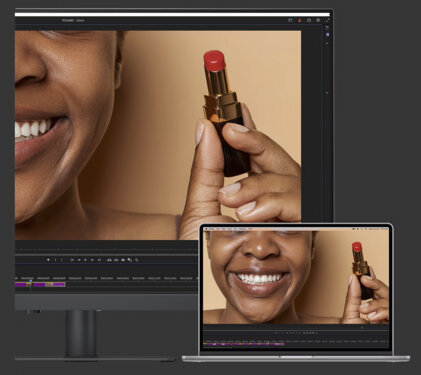Click the red flag icon in monitor's top bar
Image resolution: width=421 pixels, height=375 pixels.
(300, 20)
